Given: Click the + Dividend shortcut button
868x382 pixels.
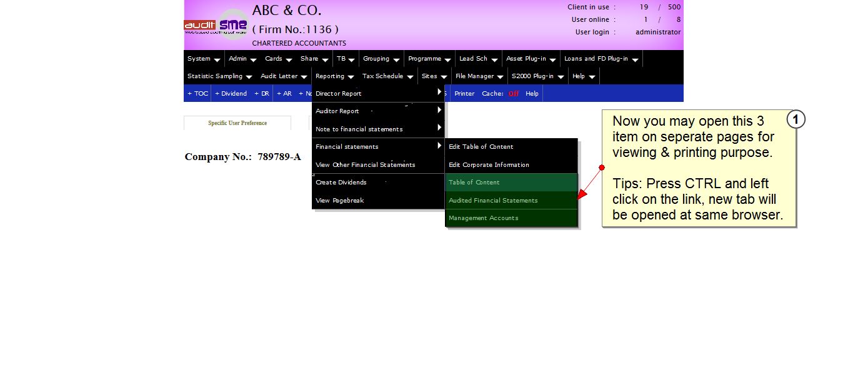Looking at the screenshot, I should [231, 94].
